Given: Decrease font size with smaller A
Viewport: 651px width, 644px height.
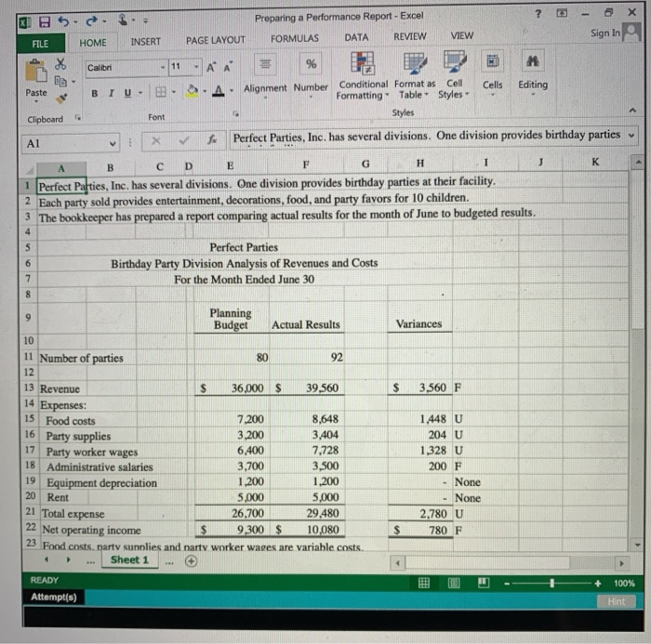Looking at the screenshot, I should [x=228, y=66].
